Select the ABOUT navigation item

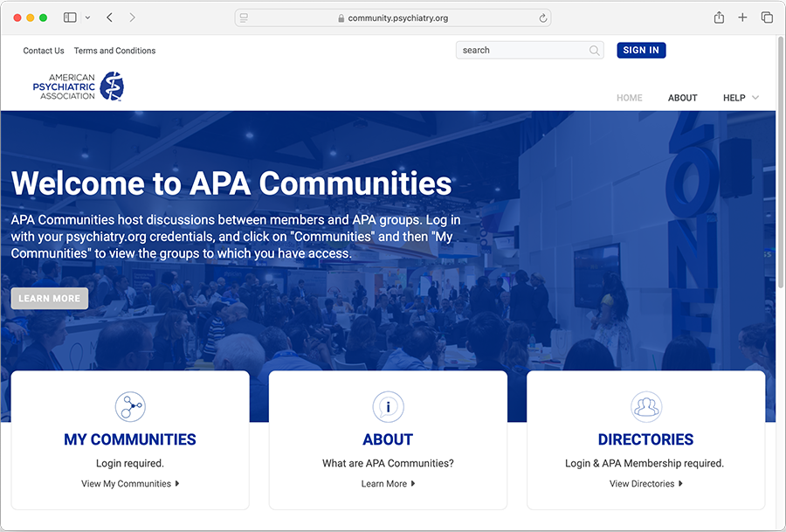tap(682, 98)
